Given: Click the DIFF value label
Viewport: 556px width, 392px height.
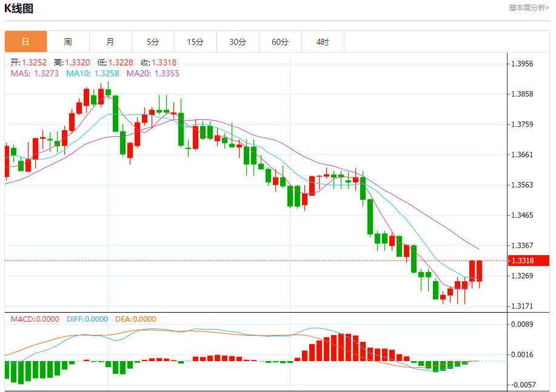Looking at the screenshot, I should click(87, 319).
